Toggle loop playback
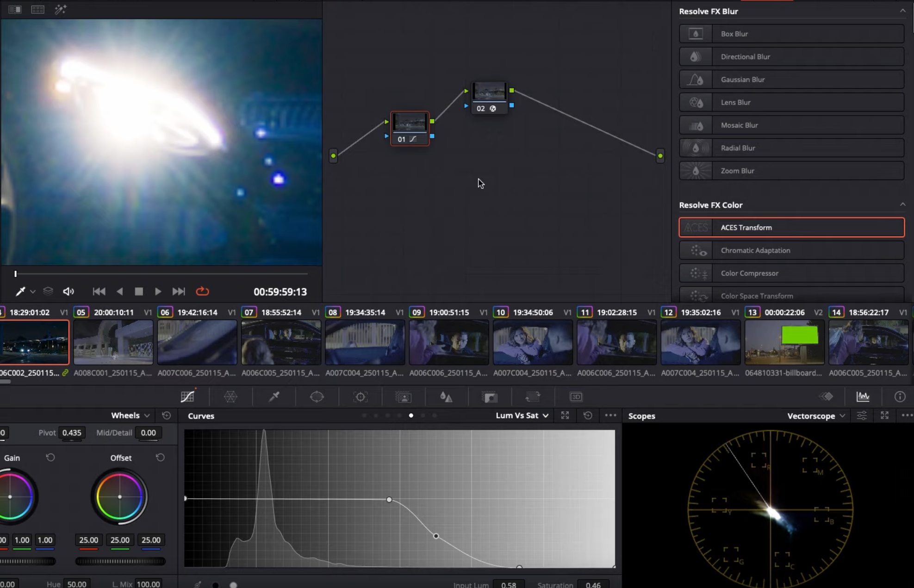This screenshot has width=914, height=588. pos(202,291)
